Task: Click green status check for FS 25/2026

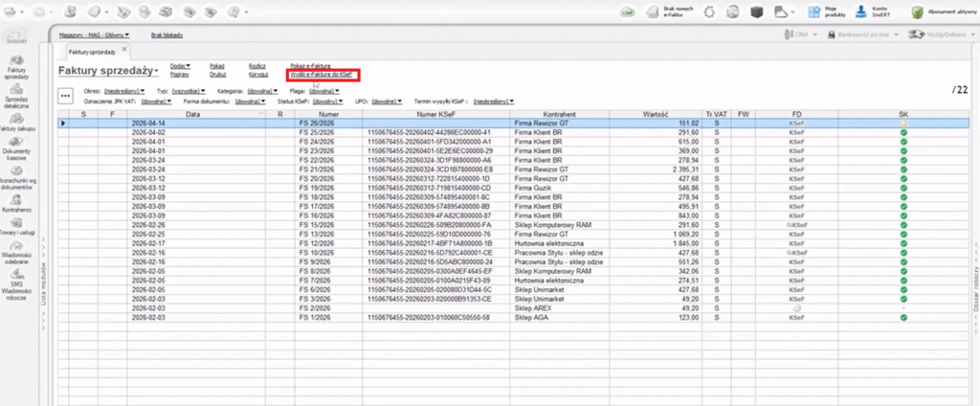Action: 902,133
